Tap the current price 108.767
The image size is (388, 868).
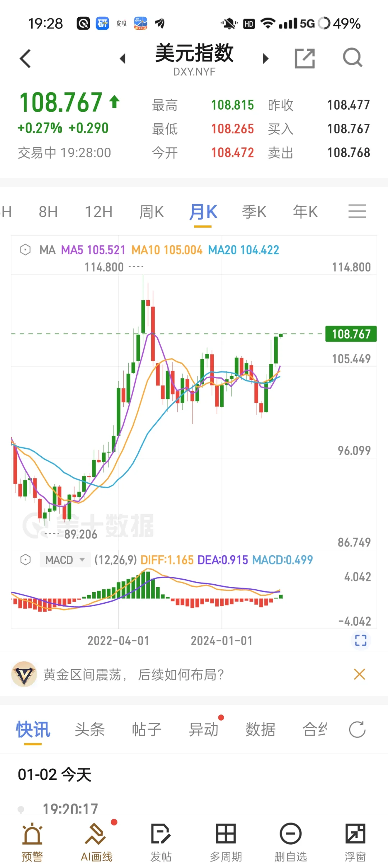[x=61, y=102]
